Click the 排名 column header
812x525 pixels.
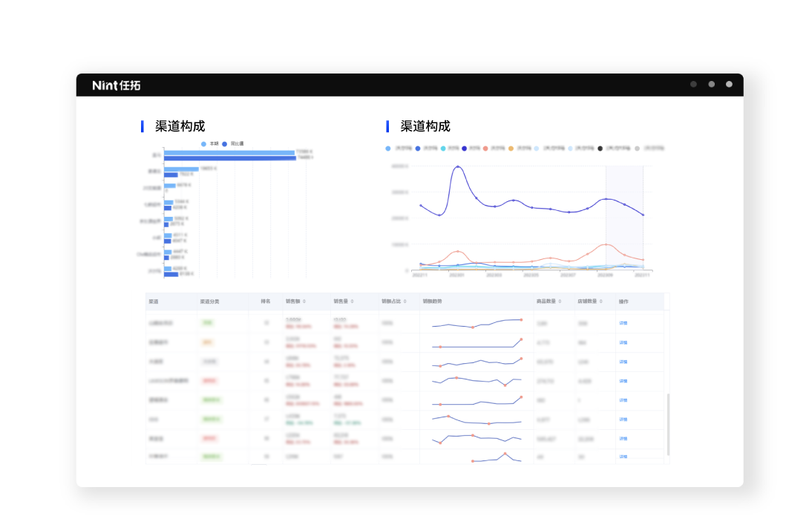(266, 301)
